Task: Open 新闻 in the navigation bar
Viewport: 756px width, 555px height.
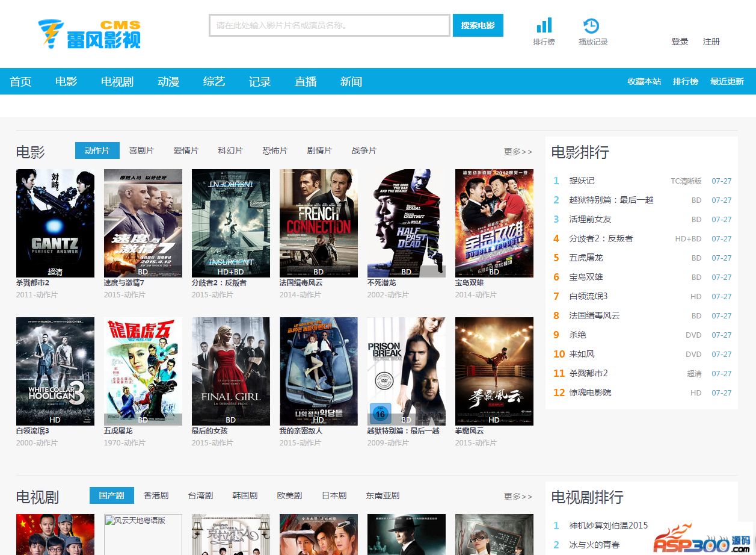Action: [x=351, y=81]
